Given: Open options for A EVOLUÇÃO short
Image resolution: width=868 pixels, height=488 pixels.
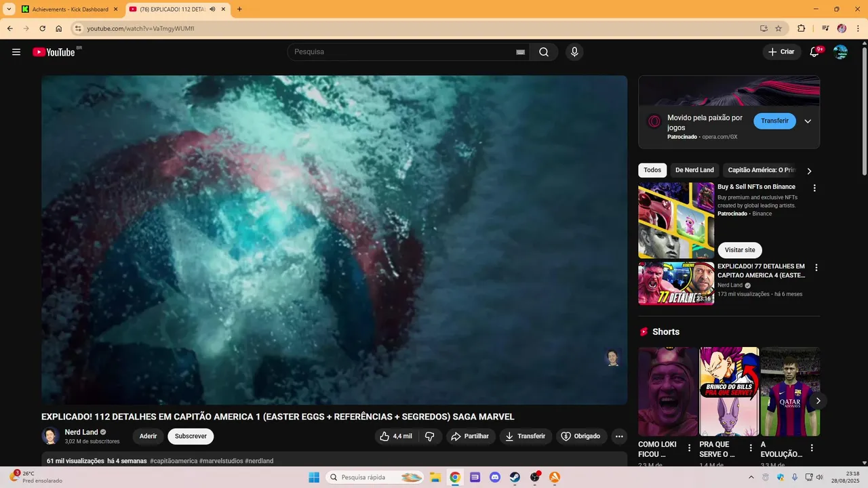Looking at the screenshot, I should (x=812, y=448).
